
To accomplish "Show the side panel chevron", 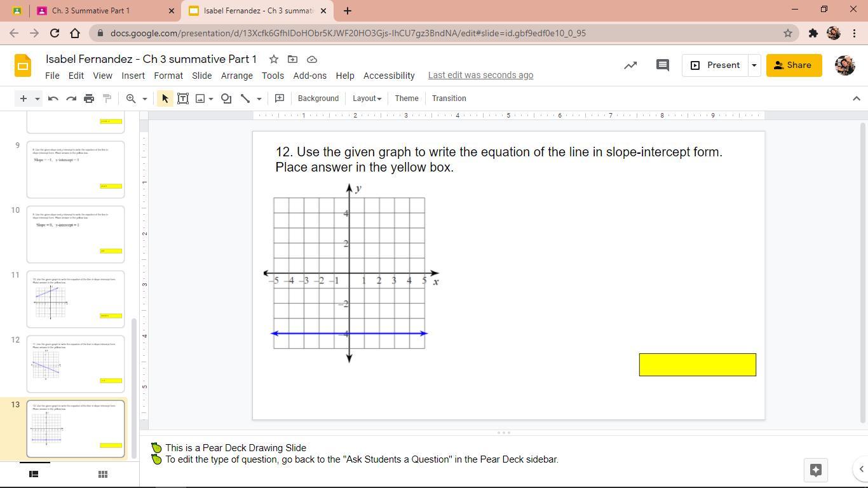I will (x=861, y=470).
